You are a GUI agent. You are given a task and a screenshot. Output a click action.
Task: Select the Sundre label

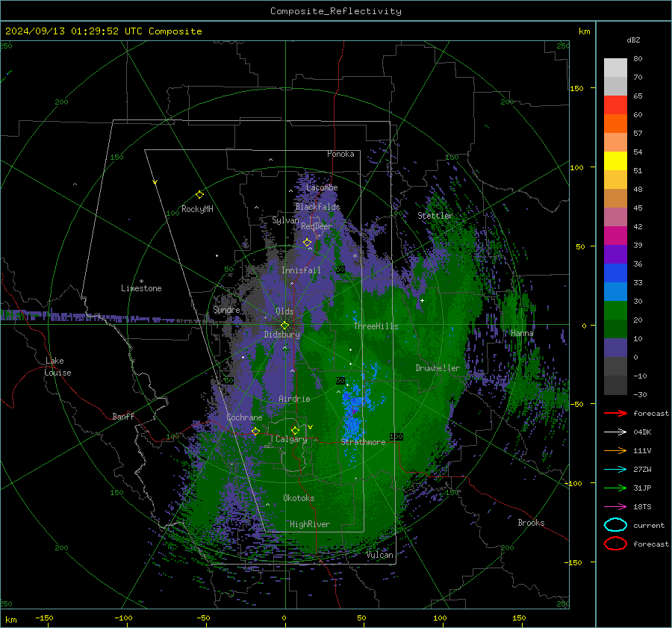coord(226,309)
